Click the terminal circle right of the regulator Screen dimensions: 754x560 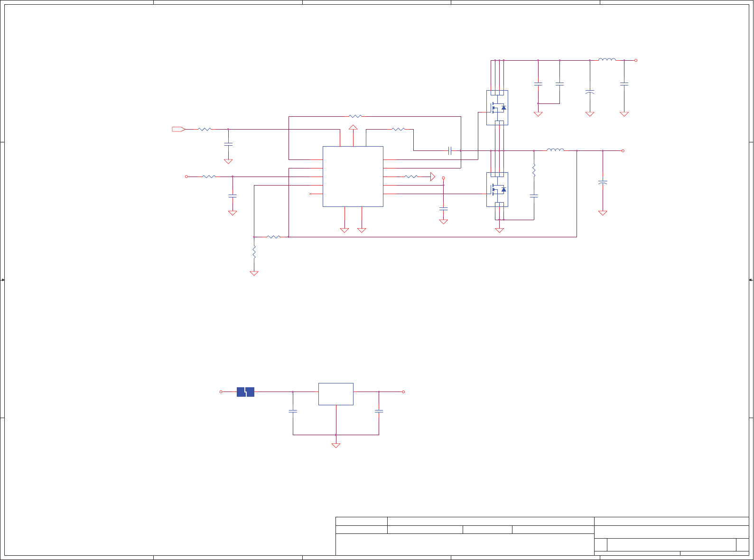pyautogui.click(x=403, y=392)
